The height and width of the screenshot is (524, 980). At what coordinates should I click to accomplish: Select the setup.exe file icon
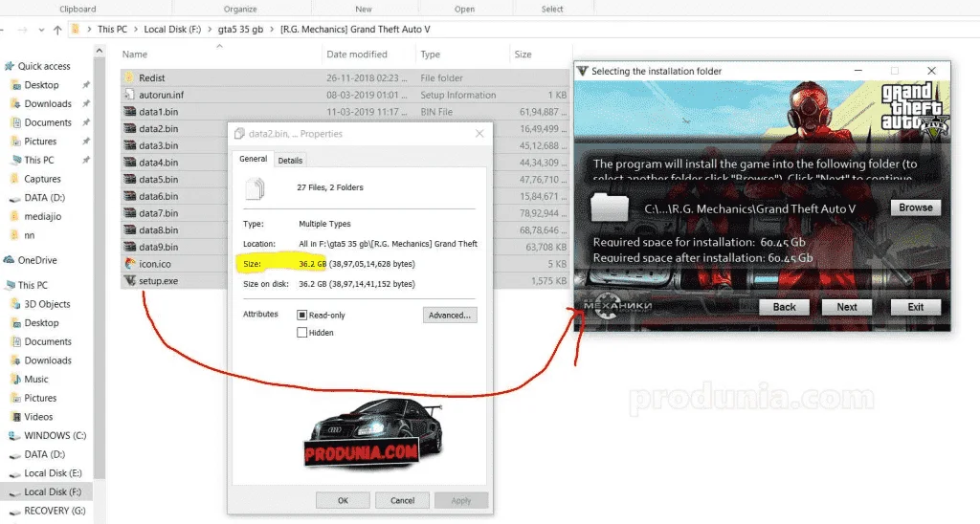coord(129,280)
